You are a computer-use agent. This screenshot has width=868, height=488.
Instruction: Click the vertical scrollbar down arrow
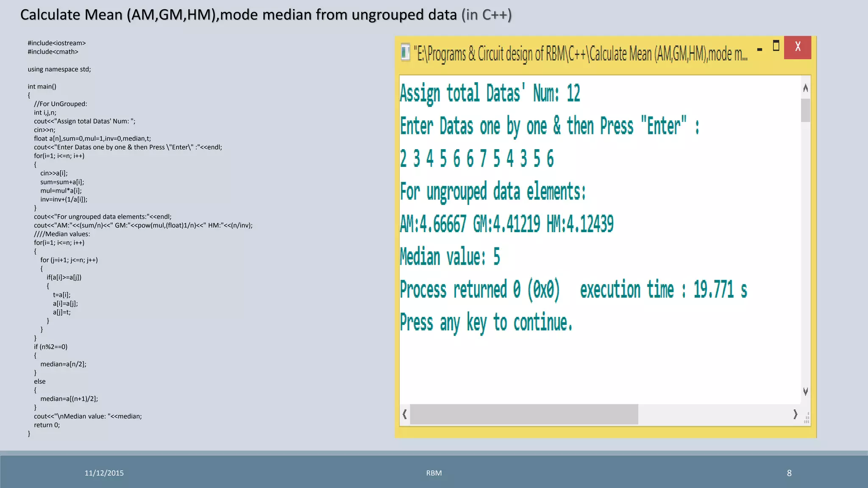[805, 392]
